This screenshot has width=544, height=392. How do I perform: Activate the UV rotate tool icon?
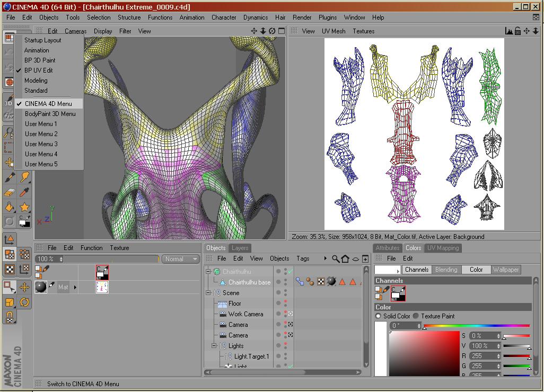coord(24,302)
